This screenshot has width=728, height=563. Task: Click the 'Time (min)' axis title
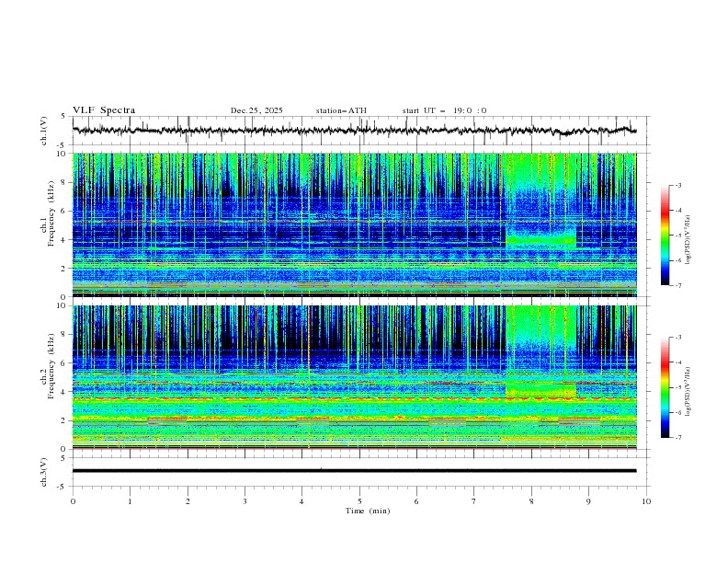point(368,511)
